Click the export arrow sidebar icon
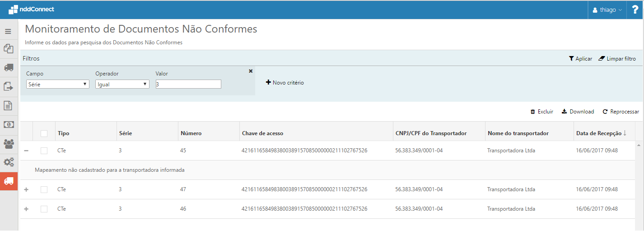 8,86
